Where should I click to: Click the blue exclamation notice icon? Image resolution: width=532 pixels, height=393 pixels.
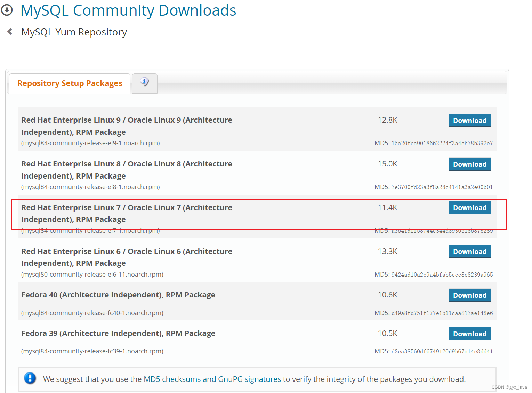click(x=30, y=378)
